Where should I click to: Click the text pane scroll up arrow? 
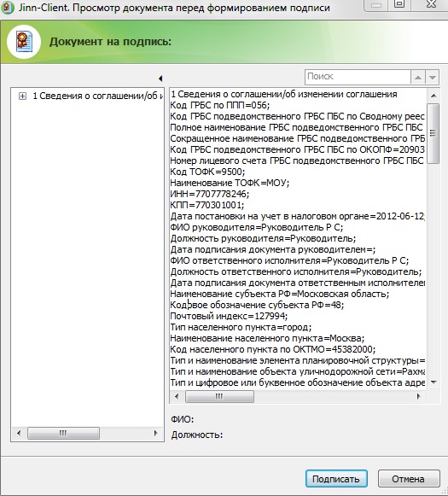[433, 96]
